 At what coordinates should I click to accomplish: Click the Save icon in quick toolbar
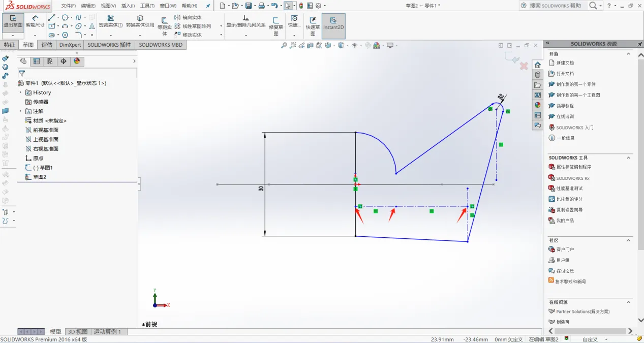(x=248, y=6)
